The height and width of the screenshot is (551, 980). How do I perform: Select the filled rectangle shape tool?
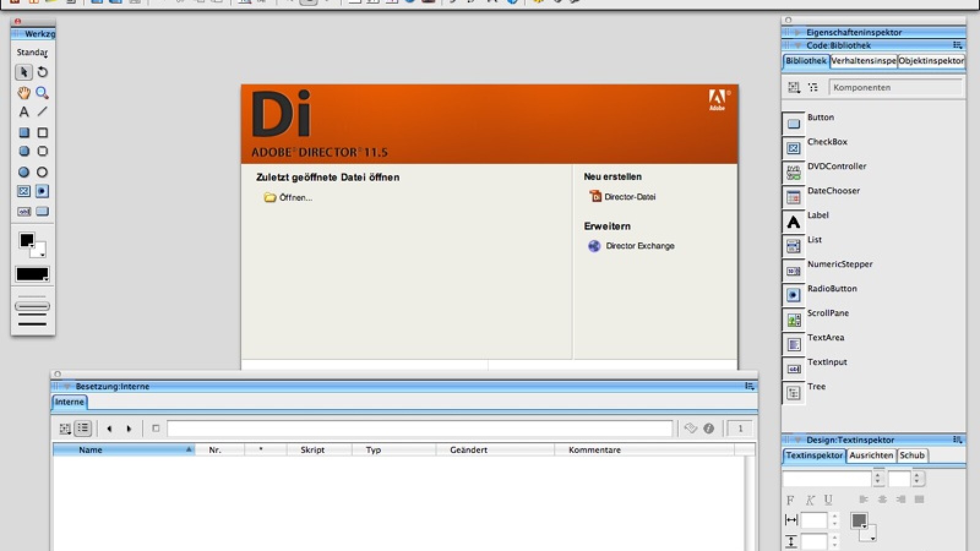coord(23,133)
